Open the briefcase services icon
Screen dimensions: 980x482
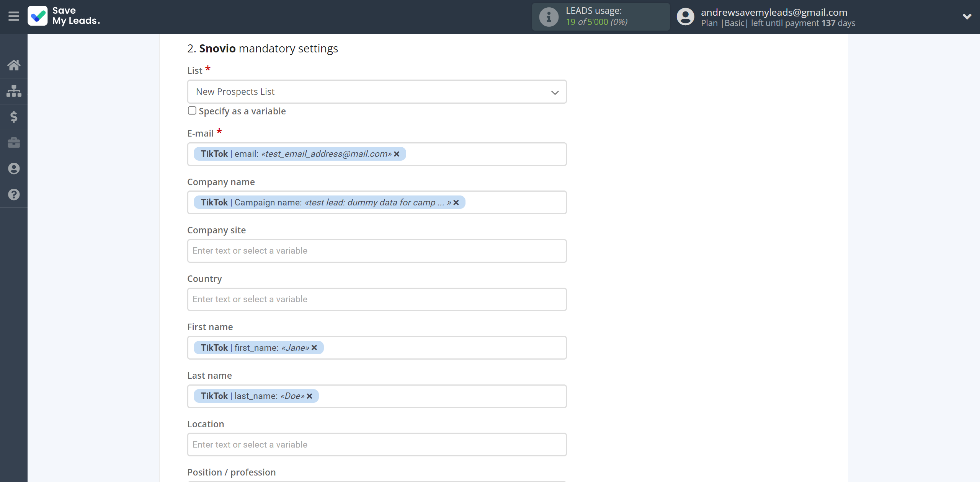[x=14, y=143]
